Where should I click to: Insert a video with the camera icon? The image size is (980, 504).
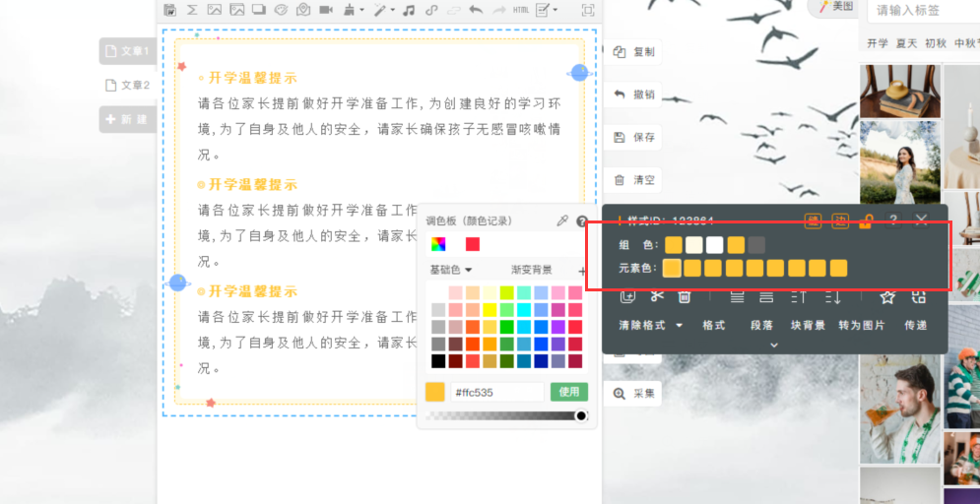point(326,10)
